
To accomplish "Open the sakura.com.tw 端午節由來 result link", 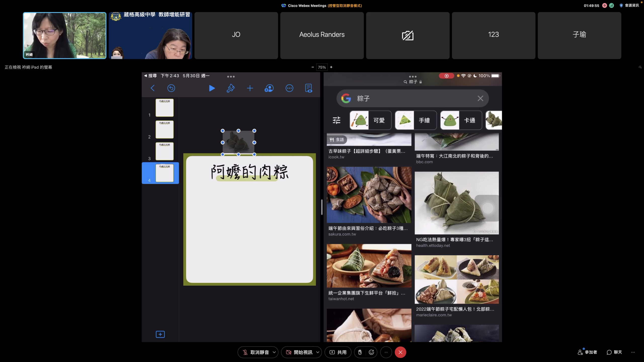I will coord(368,228).
